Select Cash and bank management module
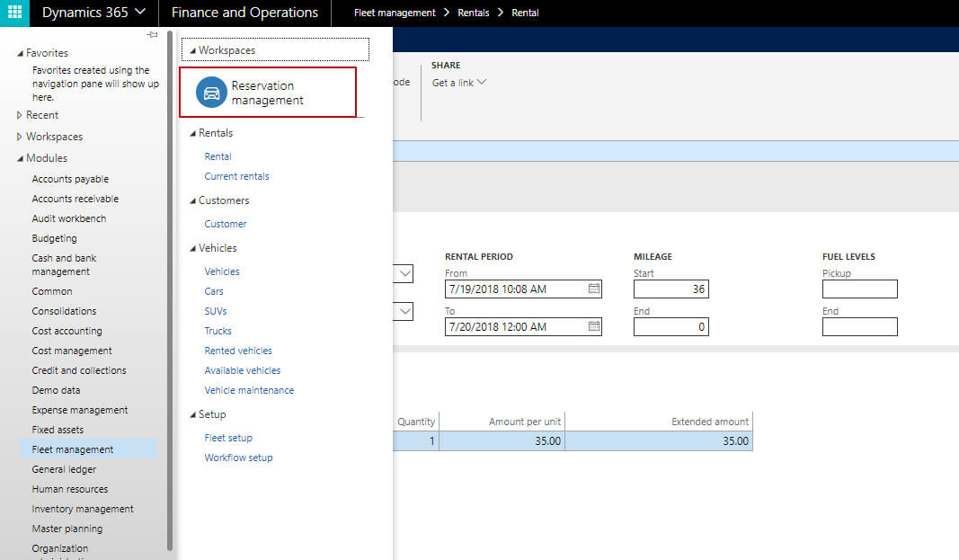The height and width of the screenshot is (560, 959). (x=64, y=264)
